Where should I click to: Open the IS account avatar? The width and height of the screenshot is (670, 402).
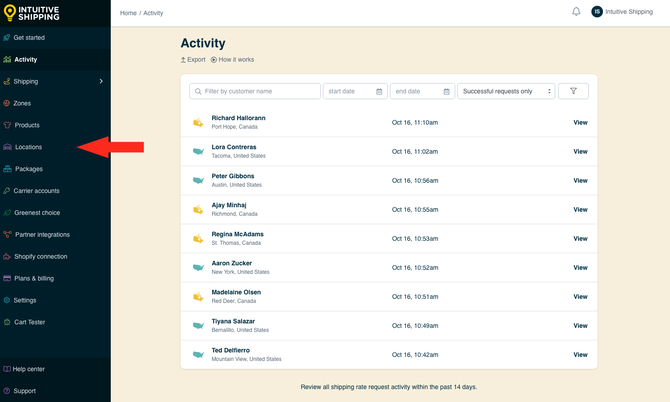[x=597, y=12]
